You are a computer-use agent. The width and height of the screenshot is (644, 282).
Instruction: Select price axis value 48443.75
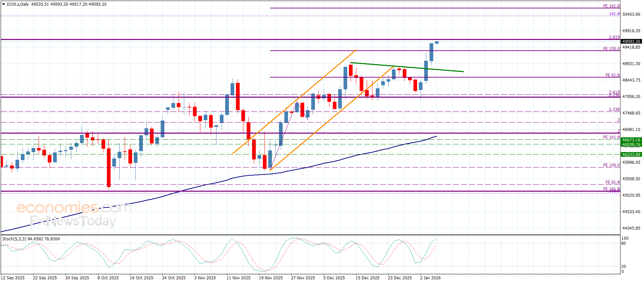coord(631,80)
